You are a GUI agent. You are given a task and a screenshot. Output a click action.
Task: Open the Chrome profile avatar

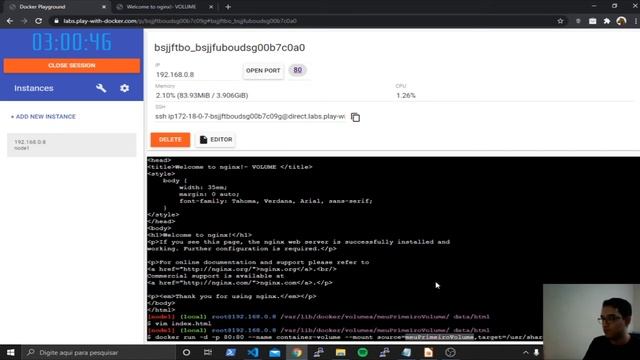621,21
